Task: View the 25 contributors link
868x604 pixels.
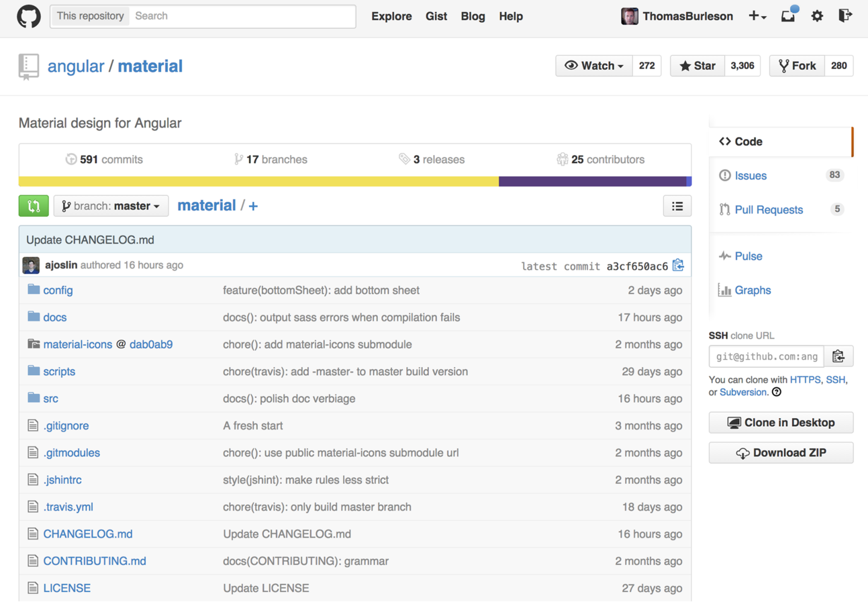Action: tap(601, 160)
